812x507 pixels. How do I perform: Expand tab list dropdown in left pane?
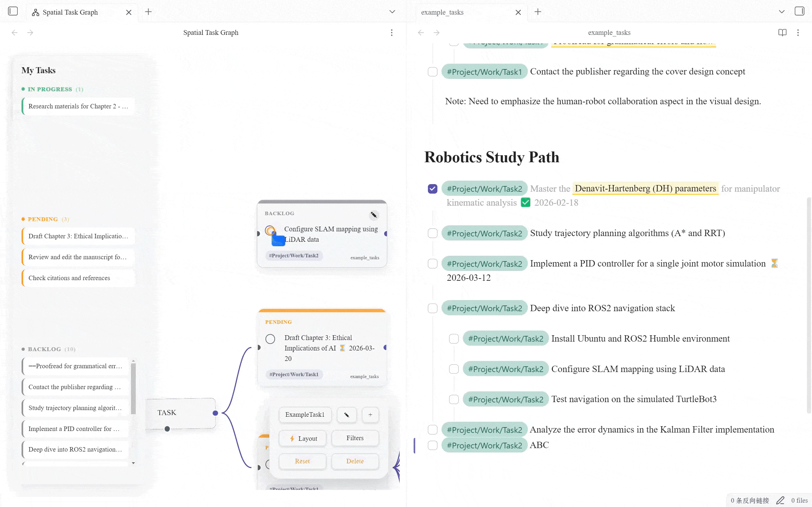coord(392,12)
